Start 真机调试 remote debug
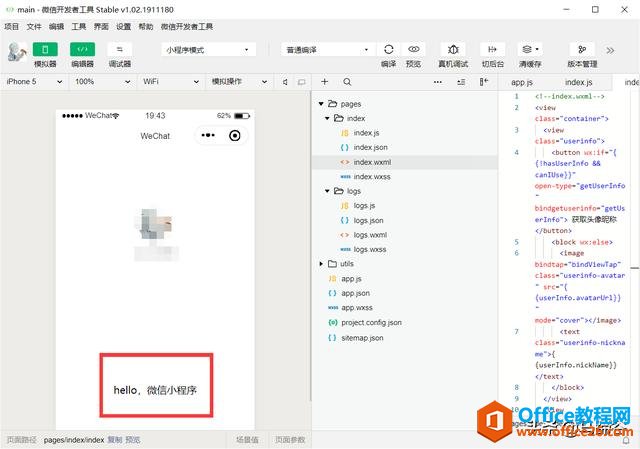Screen dimensions: 640x449 click(453, 49)
